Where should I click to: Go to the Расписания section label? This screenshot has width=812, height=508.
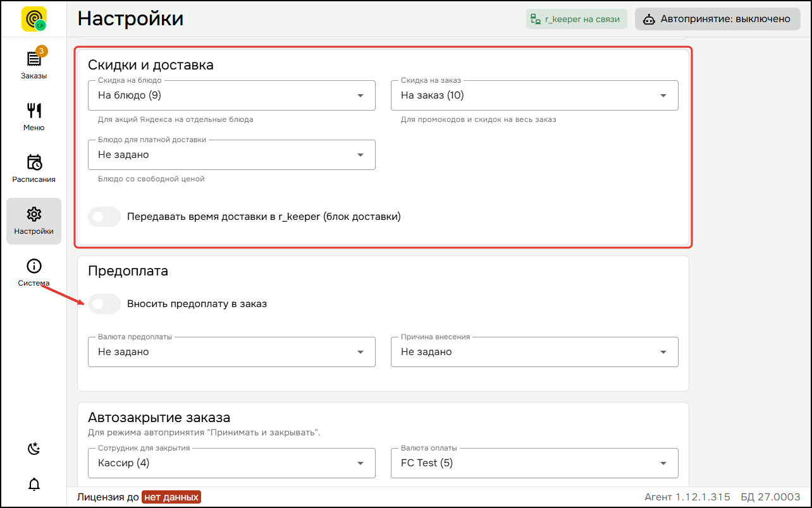pyautogui.click(x=34, y=179)
